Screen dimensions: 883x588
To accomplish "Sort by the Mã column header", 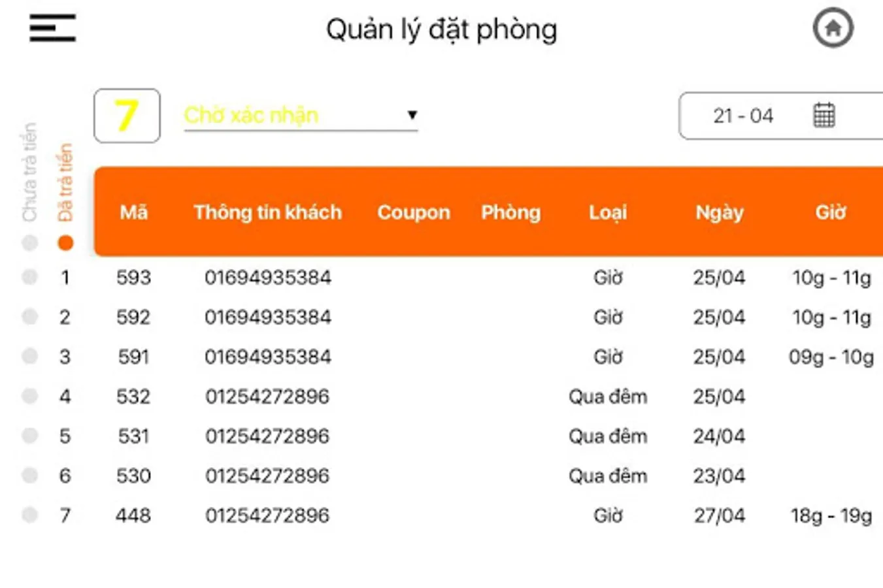I will point(133,212).
